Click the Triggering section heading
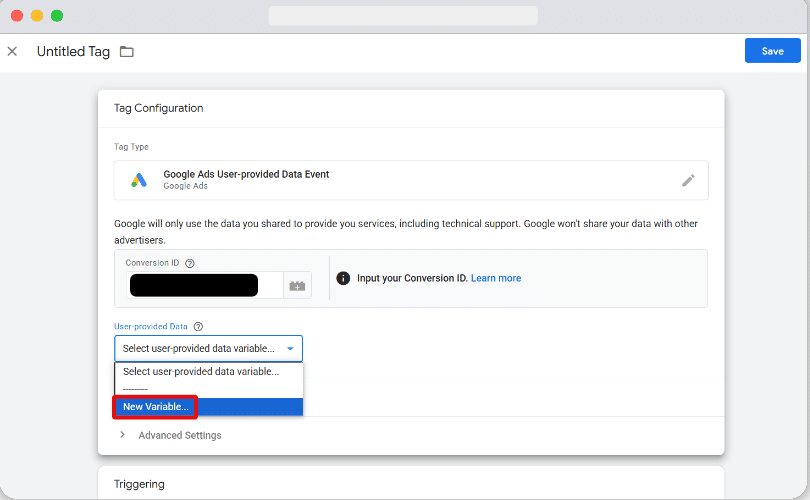 tap(139, 484)
